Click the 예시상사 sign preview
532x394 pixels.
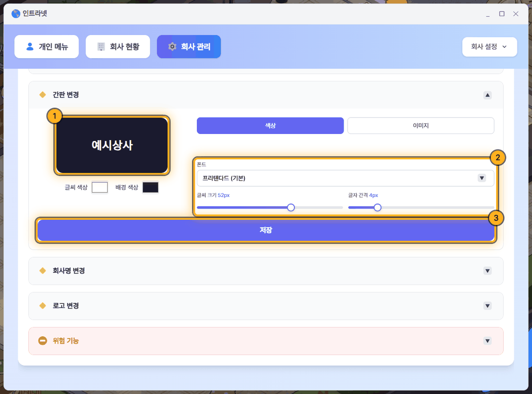point(112,145)
